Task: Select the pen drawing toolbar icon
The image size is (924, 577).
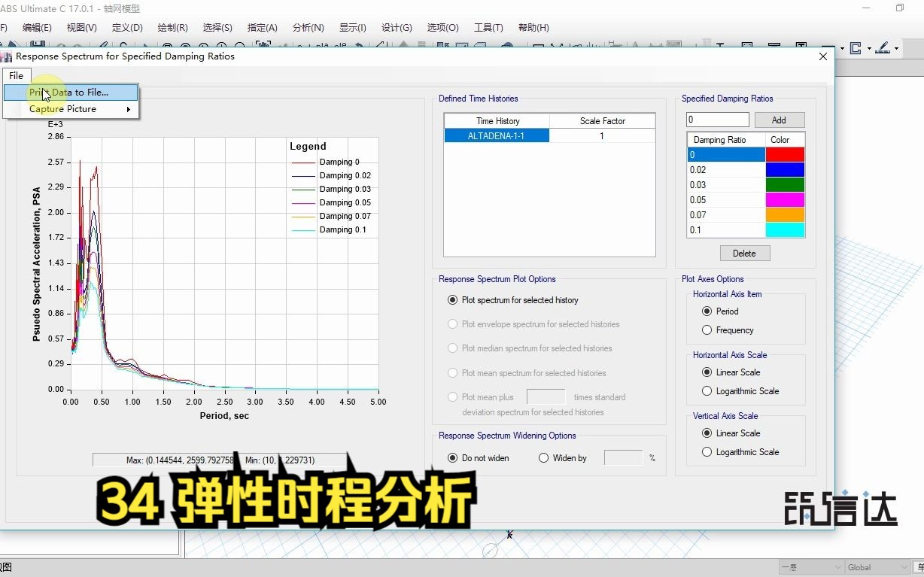Action: (882, 47)
